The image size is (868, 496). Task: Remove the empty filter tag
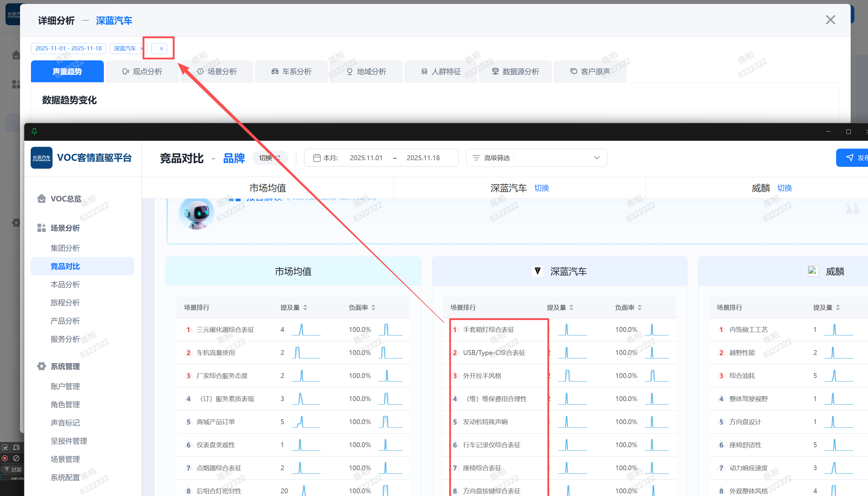point(161,48)
